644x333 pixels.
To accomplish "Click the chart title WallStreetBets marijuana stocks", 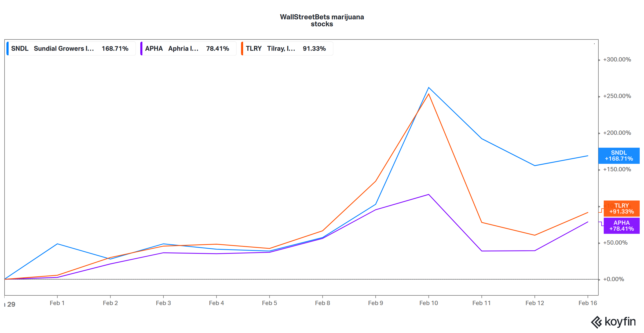I will [x=322, y=20].
